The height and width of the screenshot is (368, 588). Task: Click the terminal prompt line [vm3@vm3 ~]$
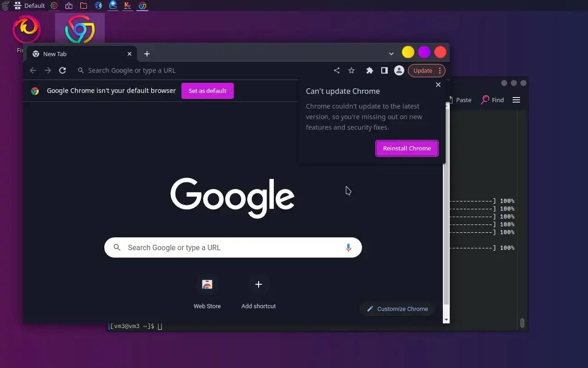tap(132, 326)
